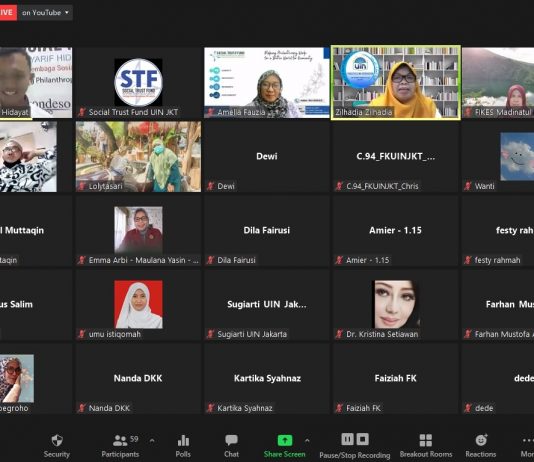Click the Wanti cloud avatar image
Screen dimensions: 534x462
point(517,157)
